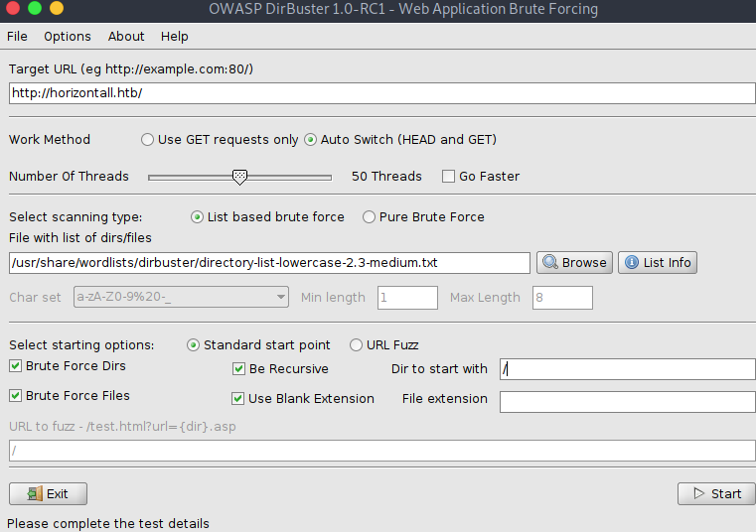Open the Char set dropdown
756x532 pixels.
pyautogui.click(x=181, y=297)
